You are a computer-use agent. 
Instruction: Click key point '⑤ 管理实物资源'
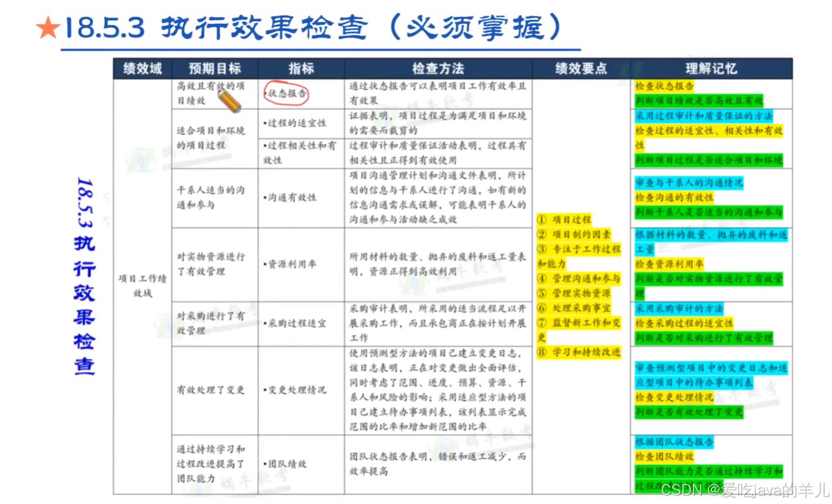tap(574, 294)
